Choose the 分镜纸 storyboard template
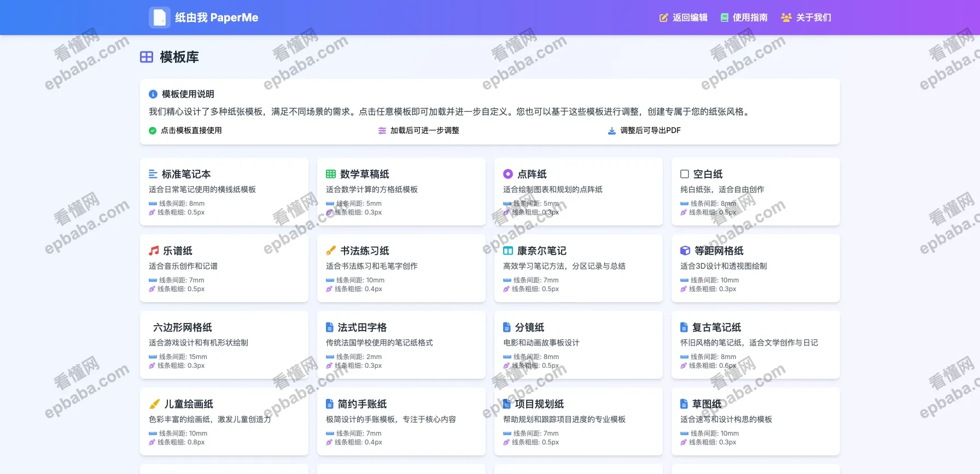 [579, 345]
